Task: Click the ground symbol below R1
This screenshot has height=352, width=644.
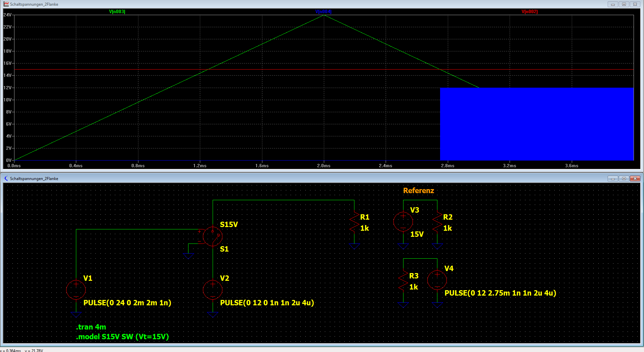Action: (x=354, y=247)
